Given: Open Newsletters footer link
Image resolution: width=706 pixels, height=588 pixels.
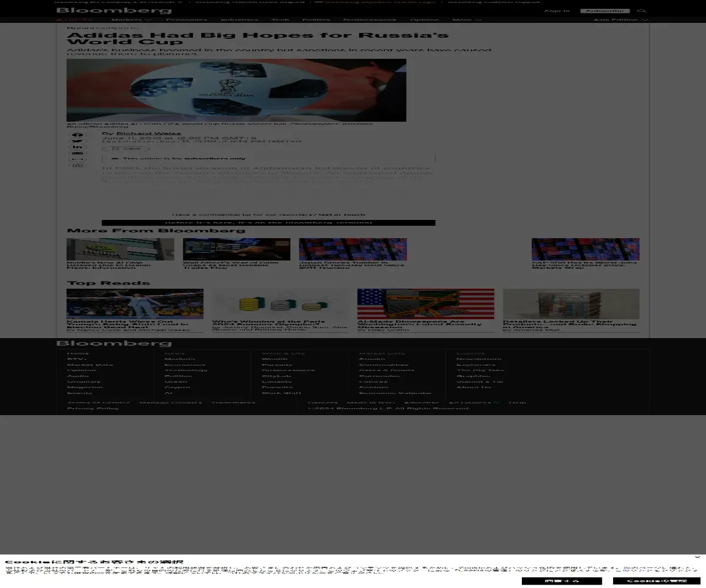Looking at the screenshot, I should click(x=479, y=359).
